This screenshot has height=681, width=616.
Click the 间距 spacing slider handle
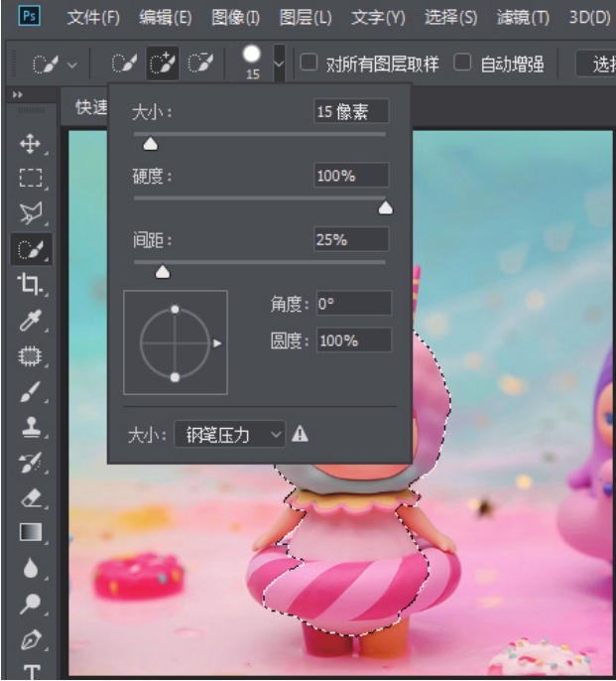pos(163,272)
